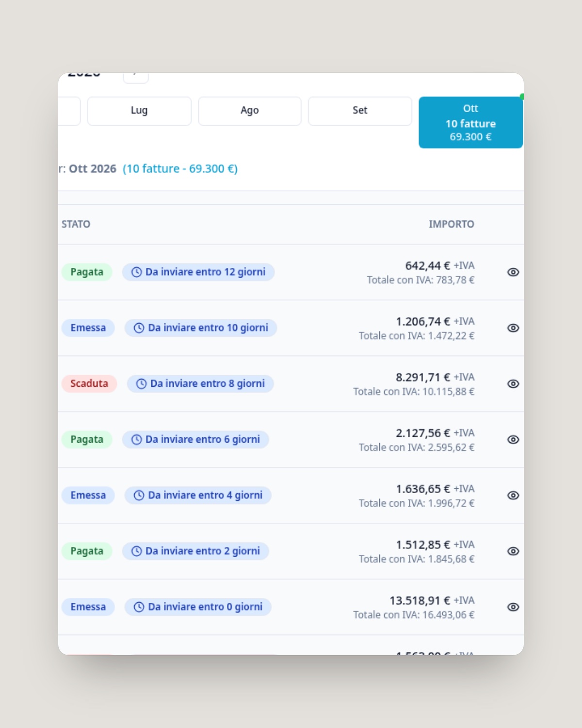
Task: Click the amount 13.518,91 € +IVA
Action: 432,601
